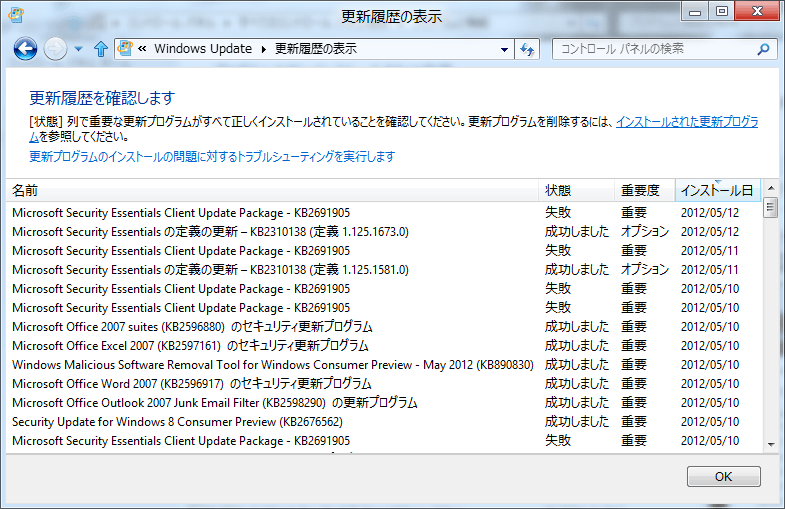Select Windows Update in the breadcrumb path
The width and height of the screenshot is (785, 509).
(x=203, y=49)
